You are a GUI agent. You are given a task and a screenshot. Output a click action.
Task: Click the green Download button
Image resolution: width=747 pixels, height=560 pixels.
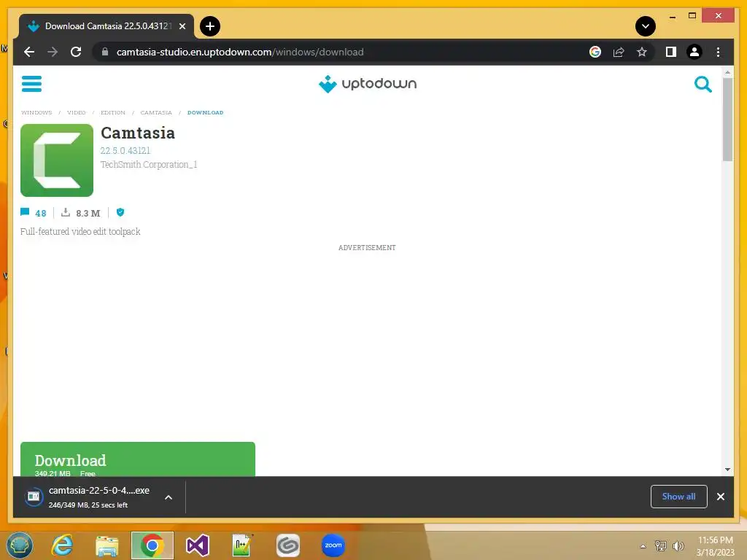pos(138,459)
